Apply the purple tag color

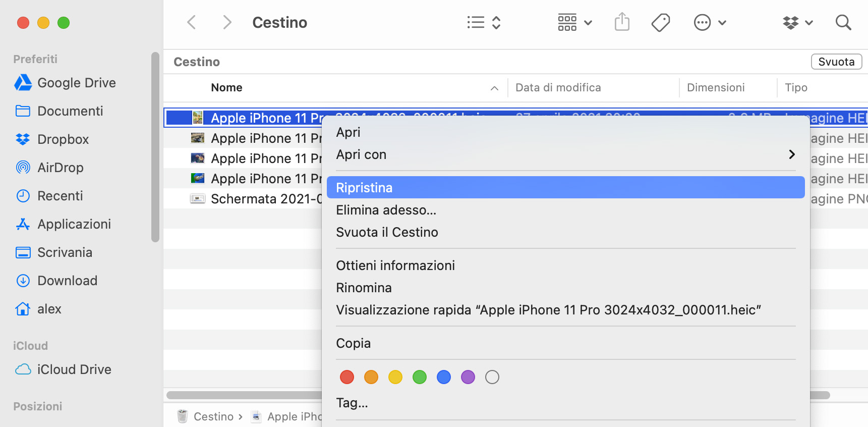[x=468, y=377]
